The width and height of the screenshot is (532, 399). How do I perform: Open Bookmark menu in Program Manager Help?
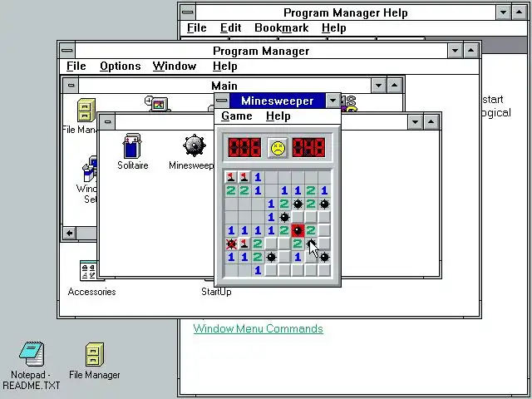click(x=282, y=27)
